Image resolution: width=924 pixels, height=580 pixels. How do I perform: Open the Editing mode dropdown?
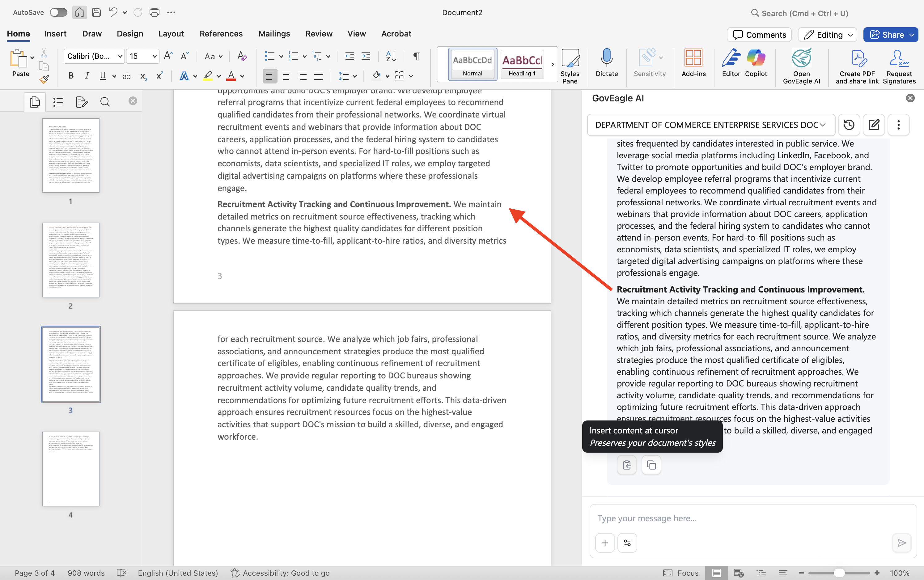(x=827, y=35)
